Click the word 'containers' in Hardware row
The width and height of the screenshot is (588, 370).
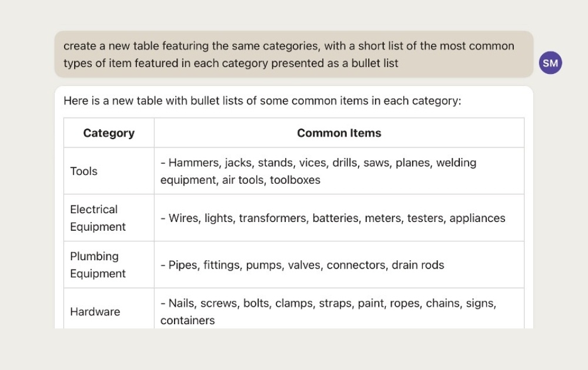click(x=188, y=321)
